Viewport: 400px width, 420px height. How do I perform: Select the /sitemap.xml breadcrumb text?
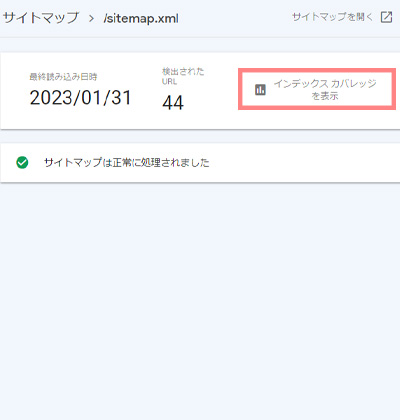[x=141, y=18]
